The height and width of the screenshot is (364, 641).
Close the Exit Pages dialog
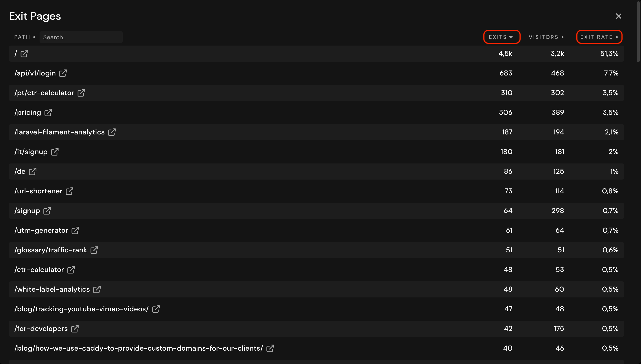click(618, 16)
